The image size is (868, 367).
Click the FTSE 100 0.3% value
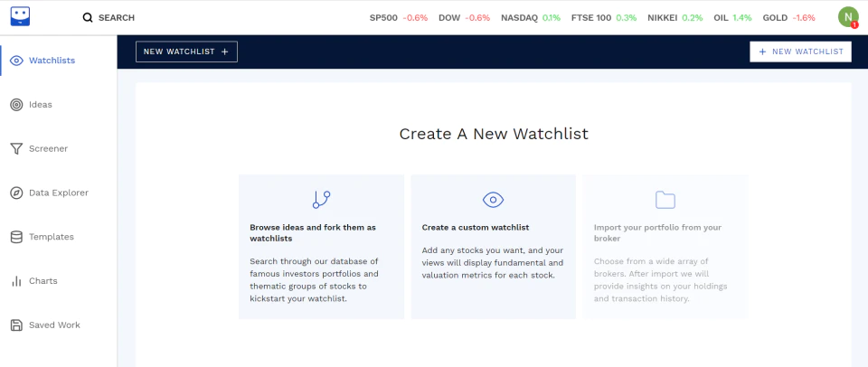click(626, 18)
